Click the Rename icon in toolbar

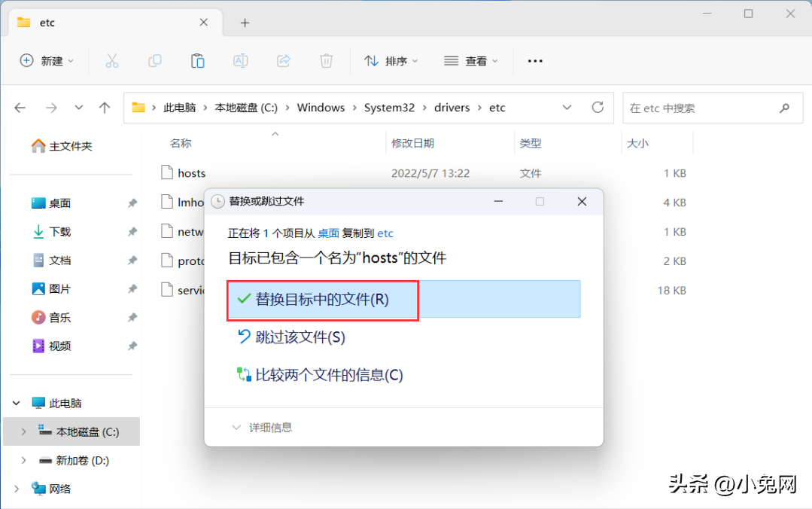[x=241, y=61]
